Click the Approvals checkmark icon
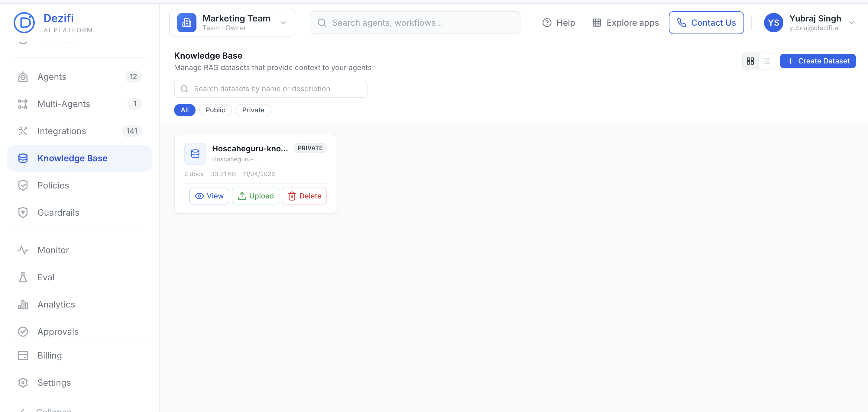 (23, 332)
